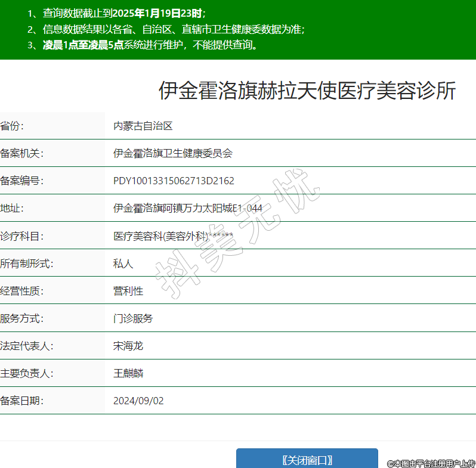This screenshot has width=476, height=468.
Task: Select record number PDY10013315062713D2162
Action: coord(174,181)
